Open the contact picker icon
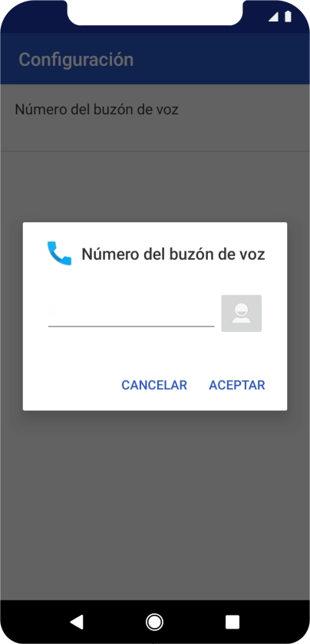Viewport: 310px width, 644px height. click(242, 313)
